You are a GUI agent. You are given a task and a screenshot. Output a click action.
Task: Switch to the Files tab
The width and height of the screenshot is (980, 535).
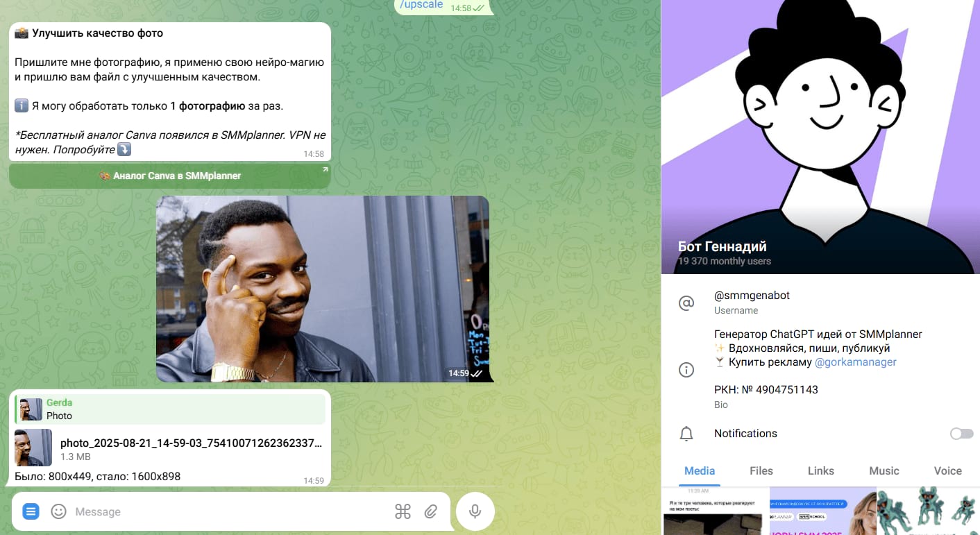(761, 470)
